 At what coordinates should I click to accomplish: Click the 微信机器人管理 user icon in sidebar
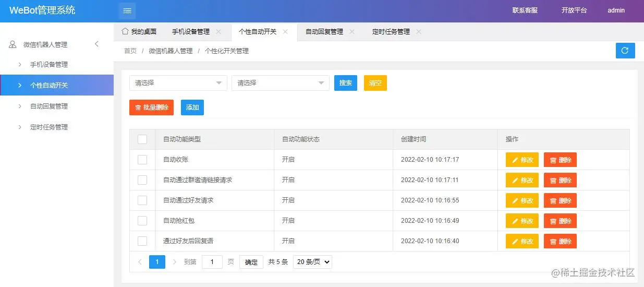(13, 45)
